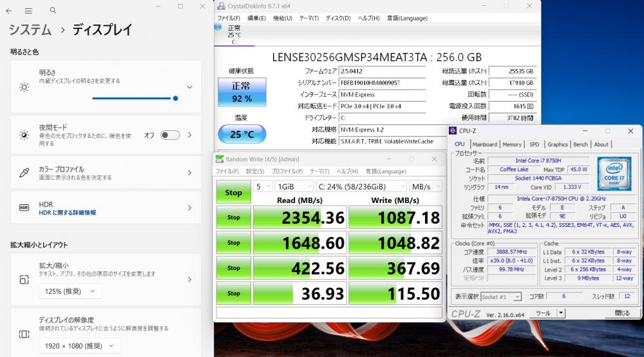Screen dimensions: 644x357
Task: Expand the brightness (明るさ) section chevron
Action: click(x=189, y=86)
